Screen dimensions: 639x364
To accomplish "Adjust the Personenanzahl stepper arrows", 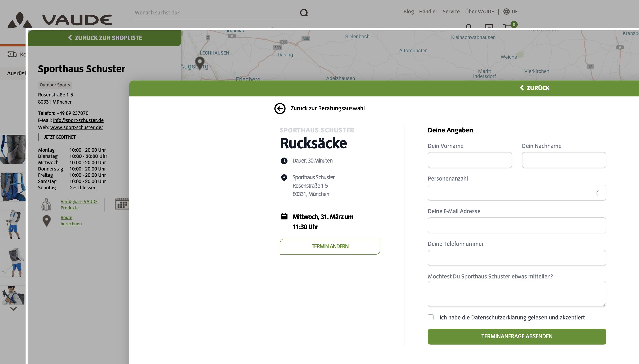I will 597,192.
